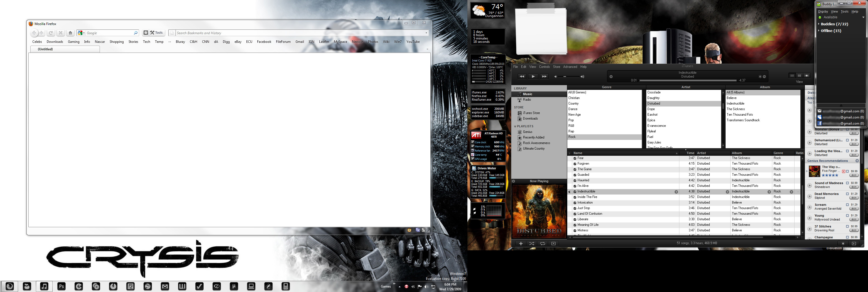
Task: Open the search engine selector dropdown
Action: coord(81,33)
